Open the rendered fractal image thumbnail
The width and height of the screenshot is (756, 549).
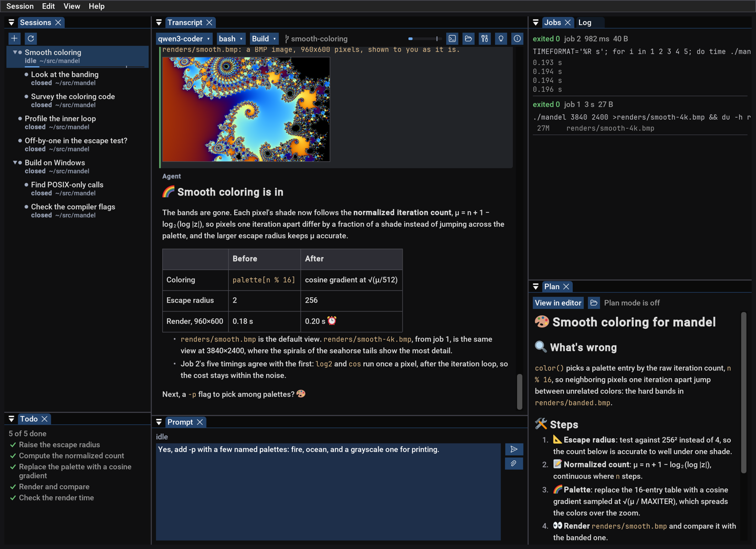click(x=246, y=109)
